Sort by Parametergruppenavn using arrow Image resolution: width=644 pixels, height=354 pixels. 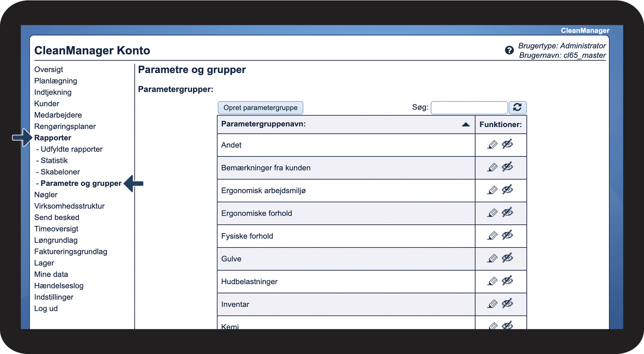[x=465, y=124]
